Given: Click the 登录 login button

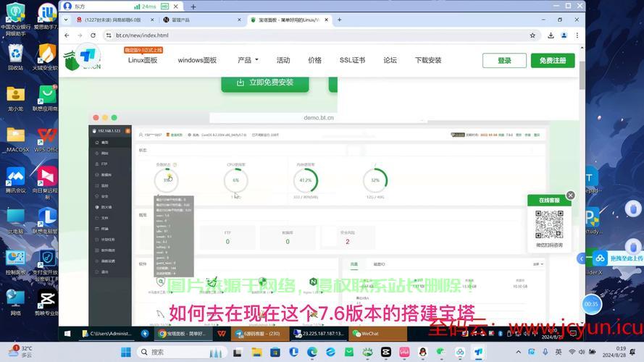Looking at the screenshot, I should (x=504, y=60).
